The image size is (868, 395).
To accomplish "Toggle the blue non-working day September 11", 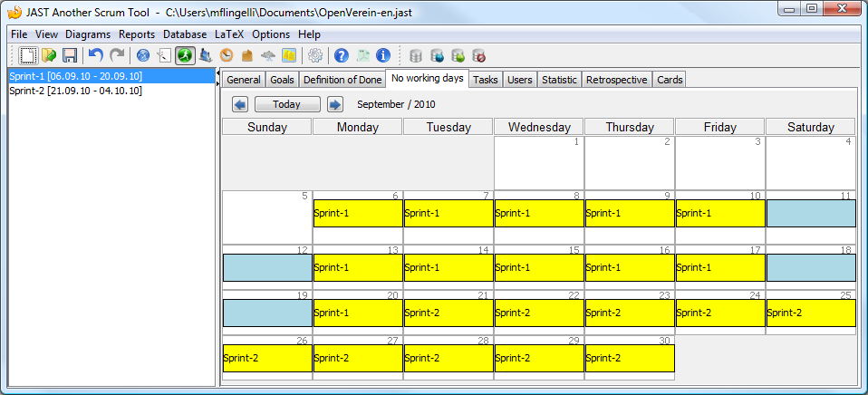I will (811, 214).
